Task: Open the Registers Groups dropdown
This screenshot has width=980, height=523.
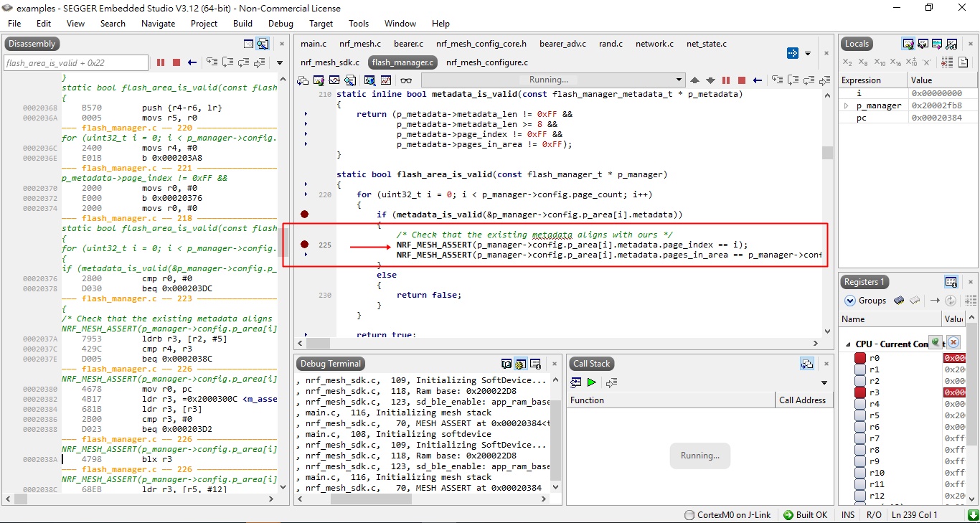Action: pyautogui.click(x=866, y=301)
